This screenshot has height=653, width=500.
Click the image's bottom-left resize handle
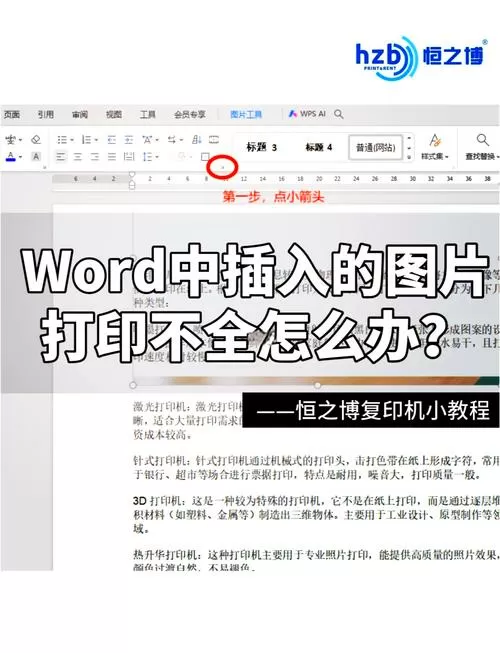click(133, 385)
